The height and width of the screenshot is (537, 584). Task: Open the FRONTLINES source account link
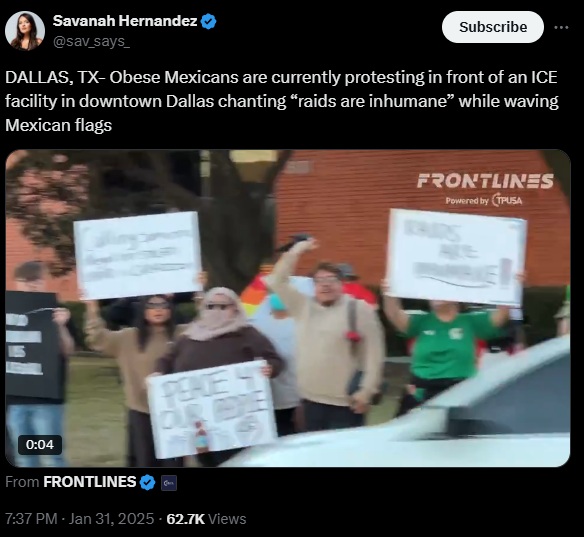[x=89, y=482]
